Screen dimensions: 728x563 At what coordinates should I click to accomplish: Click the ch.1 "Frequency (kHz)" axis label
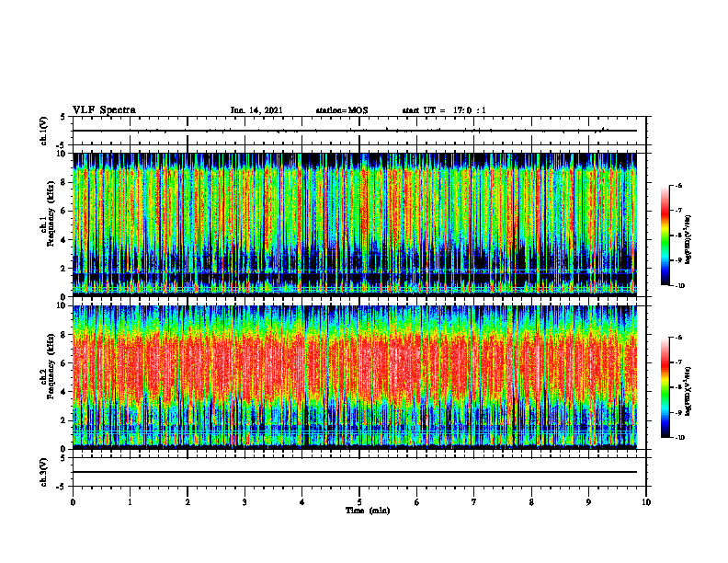[x=51, y=213]
